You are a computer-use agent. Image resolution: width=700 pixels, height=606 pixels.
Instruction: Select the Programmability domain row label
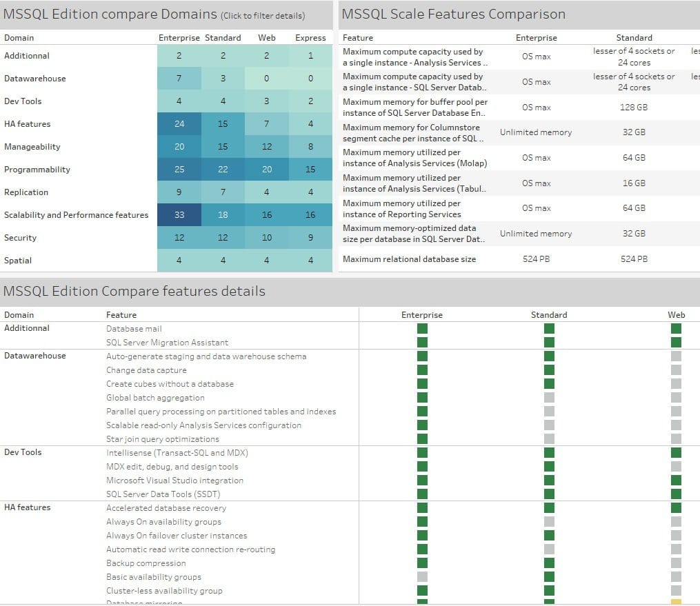(x=37, y=169)
